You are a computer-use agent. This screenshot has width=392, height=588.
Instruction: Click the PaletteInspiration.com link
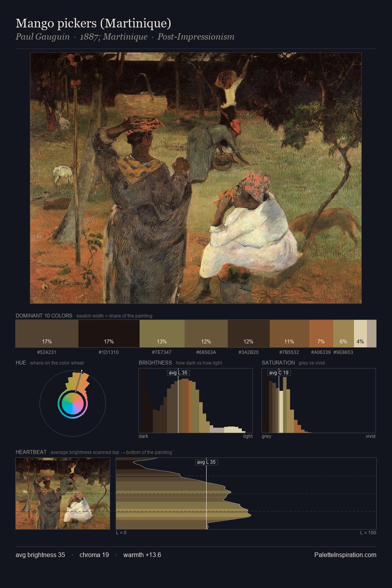(x=345, y=555)
